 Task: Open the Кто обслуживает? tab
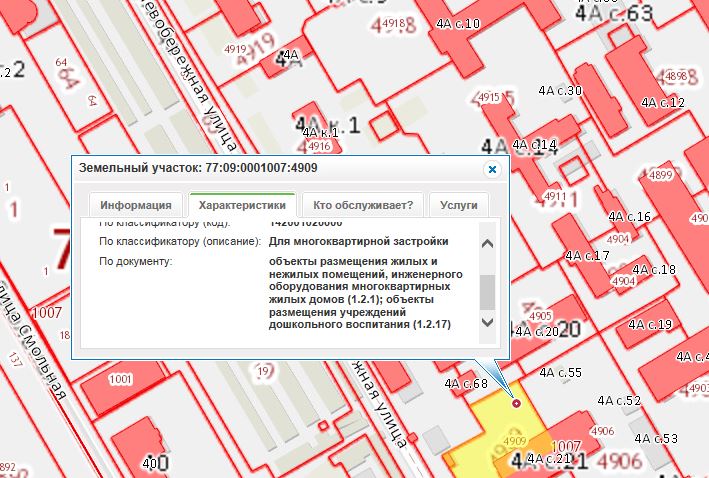362,205
